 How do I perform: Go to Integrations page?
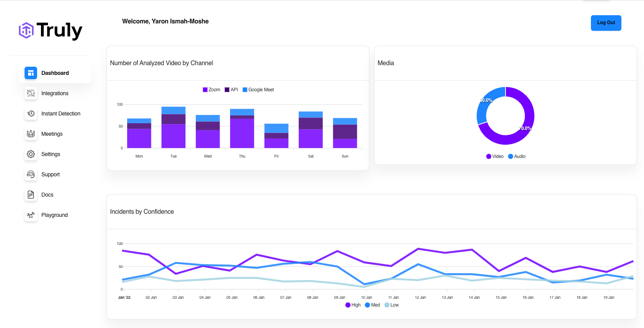[55, 93]
